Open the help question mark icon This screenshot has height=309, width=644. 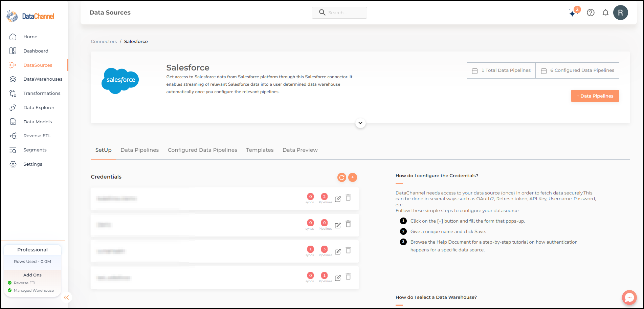591,13
